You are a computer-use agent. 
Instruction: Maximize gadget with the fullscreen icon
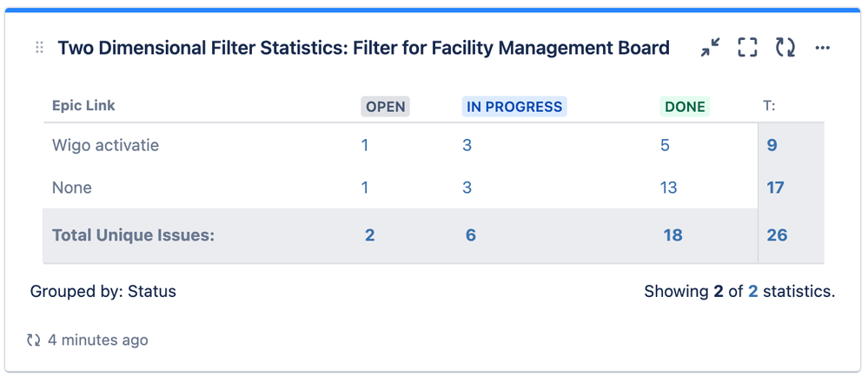click(747, 48)
